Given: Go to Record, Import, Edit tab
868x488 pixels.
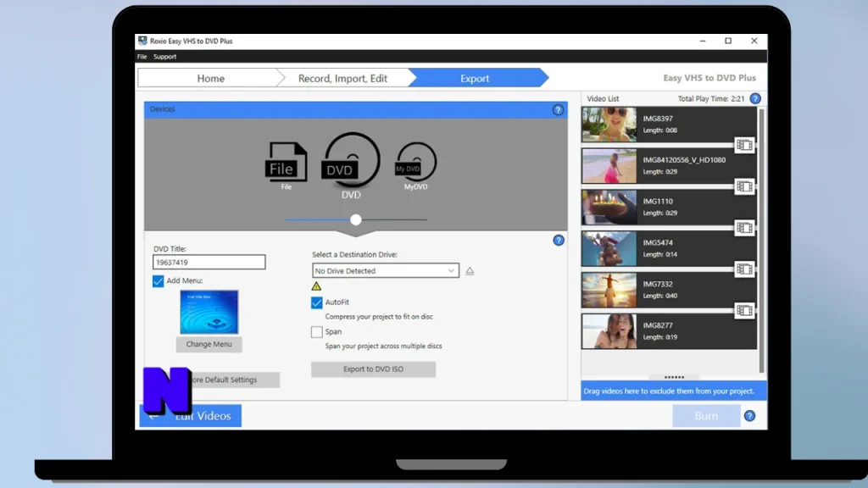Looking at the screenshot, I should tap(342, 78).
